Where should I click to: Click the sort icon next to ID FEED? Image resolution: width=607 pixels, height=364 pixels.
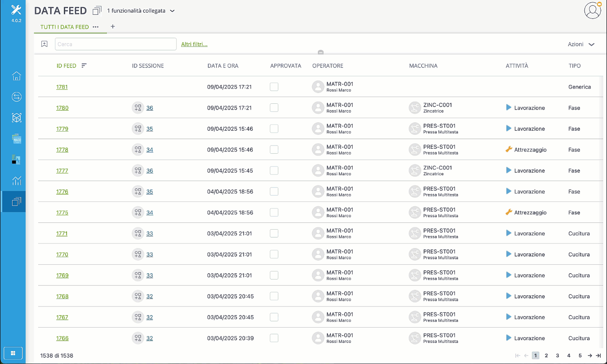point(84,66)
